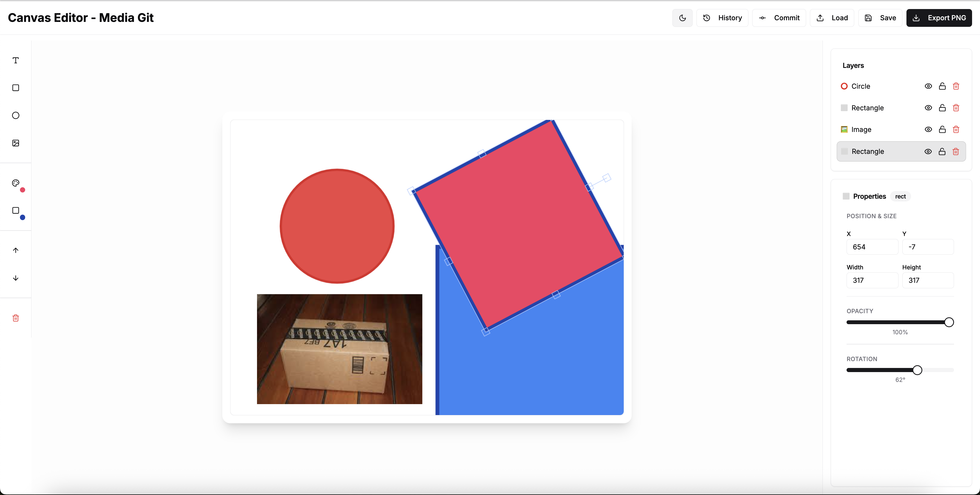Screen dimensions: 980x495
Task: Click the Commit button
Action: [x=779, y=18]
